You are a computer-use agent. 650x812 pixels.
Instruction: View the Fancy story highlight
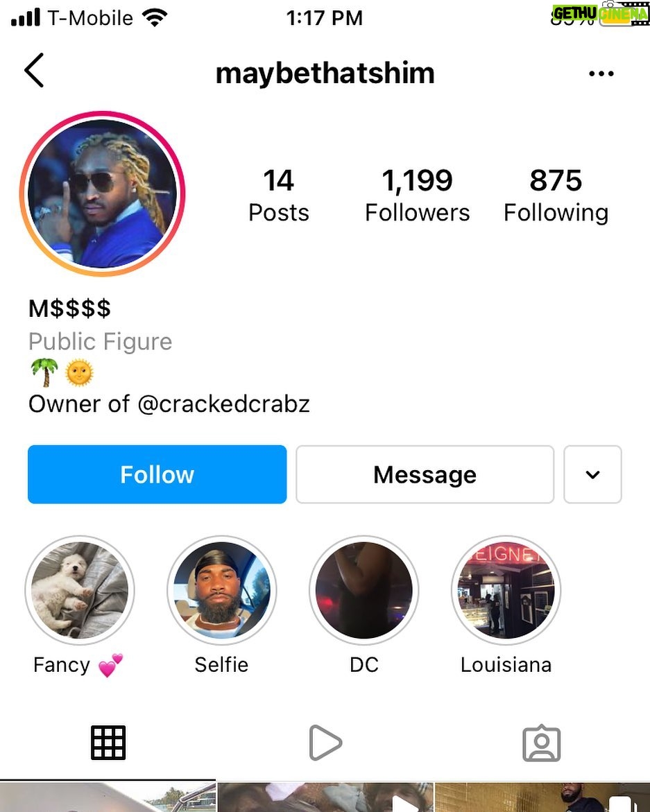[x=80, y=590]
